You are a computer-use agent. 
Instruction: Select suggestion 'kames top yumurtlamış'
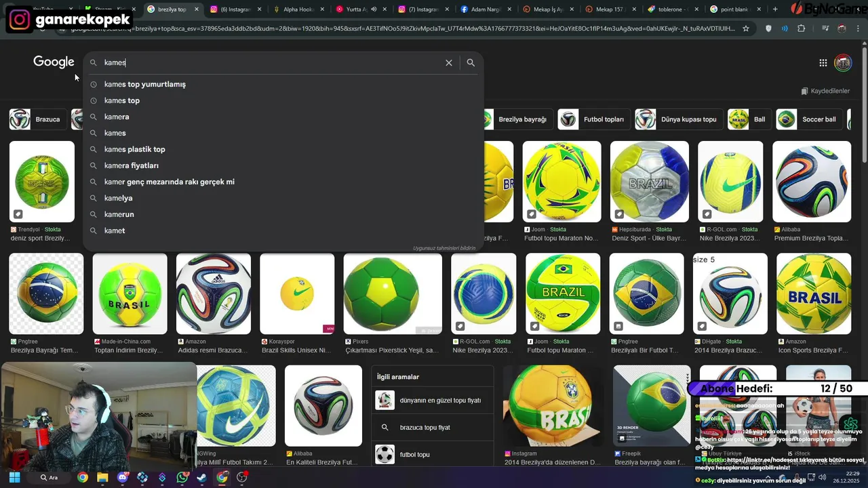(x=283, y=84)
